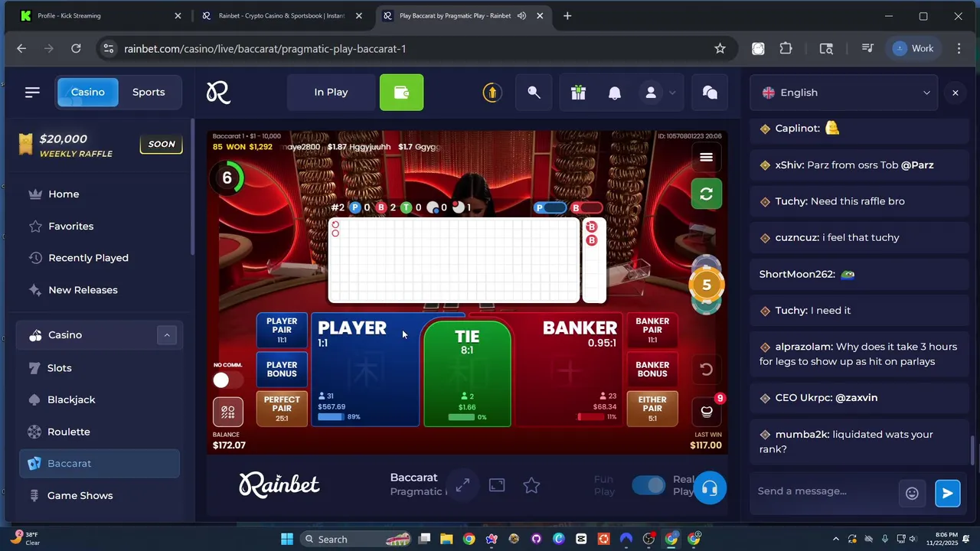Viewport: 980px width, 551px height.
Task: Bet on Either Pair 5:1
Action: [x=652, y=409]
